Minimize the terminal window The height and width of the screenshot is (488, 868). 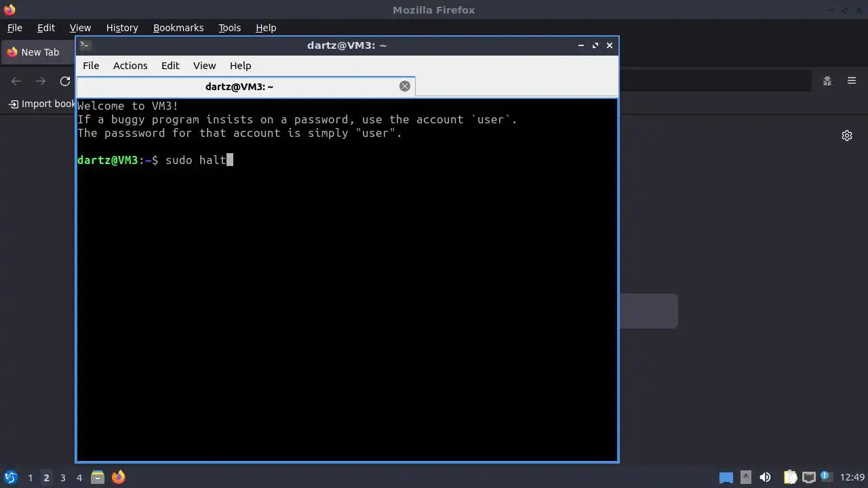581,45
